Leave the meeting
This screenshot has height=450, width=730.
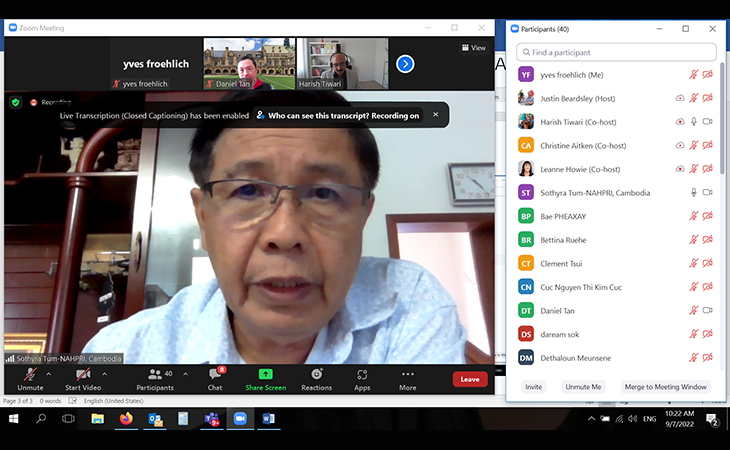coord(470,379)
